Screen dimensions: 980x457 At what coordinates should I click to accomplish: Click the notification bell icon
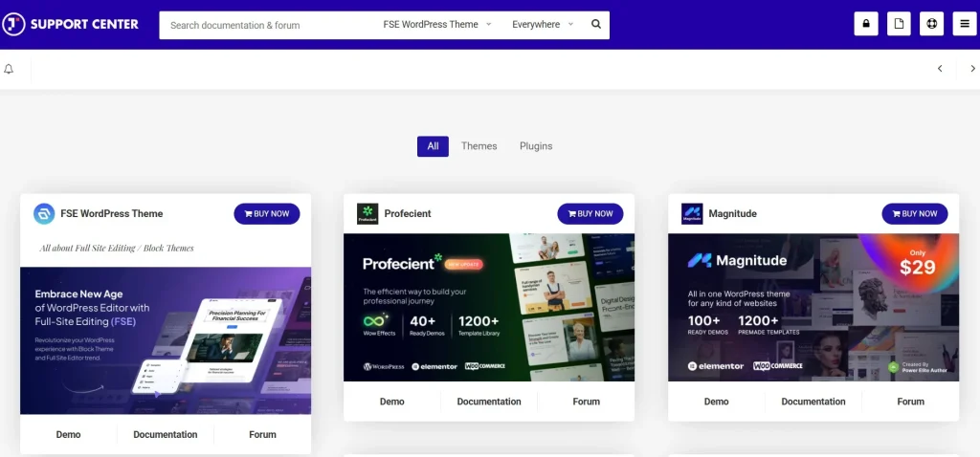pos(10,69)
